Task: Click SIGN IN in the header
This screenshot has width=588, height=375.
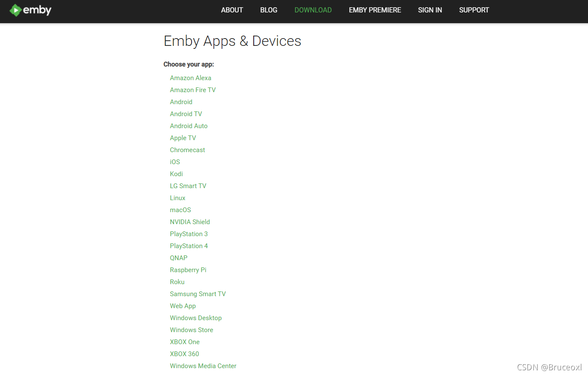Action: point(430,10)
